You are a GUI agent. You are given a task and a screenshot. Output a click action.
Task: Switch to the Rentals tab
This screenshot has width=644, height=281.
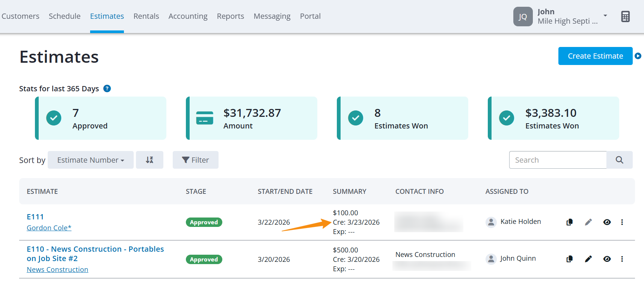pyautogui.click(x=146, y=16)
